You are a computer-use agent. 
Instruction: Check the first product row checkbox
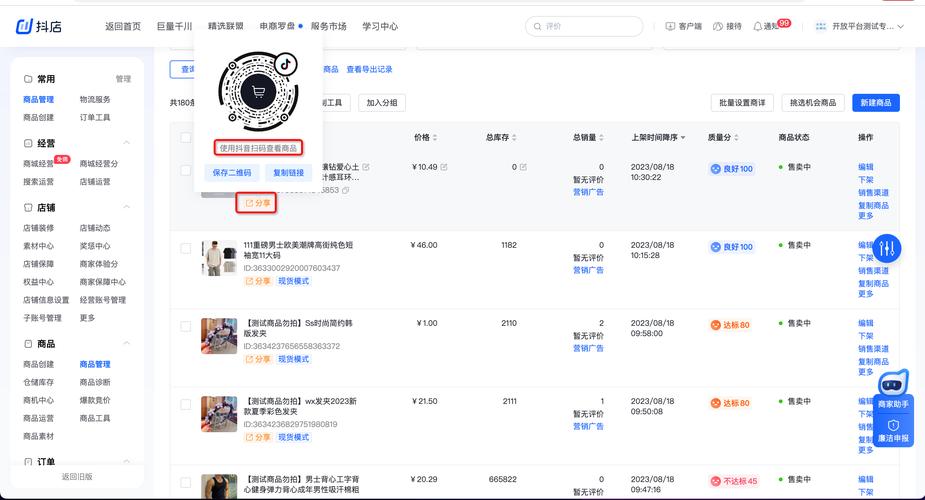186,170
